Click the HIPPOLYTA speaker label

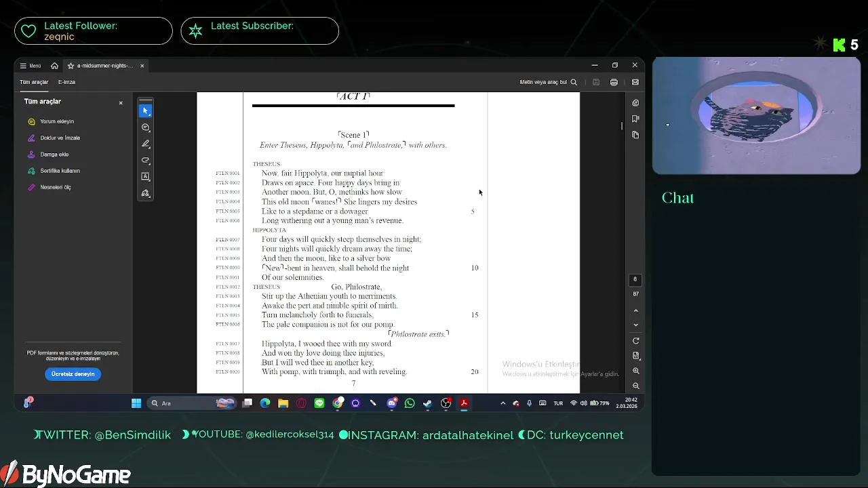[269, 230]
